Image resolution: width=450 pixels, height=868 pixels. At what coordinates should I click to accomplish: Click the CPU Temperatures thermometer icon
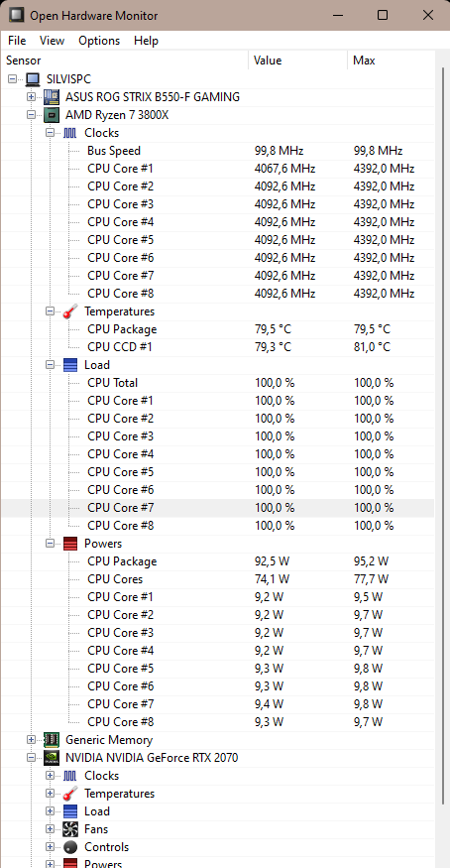[x=70, y=311]
